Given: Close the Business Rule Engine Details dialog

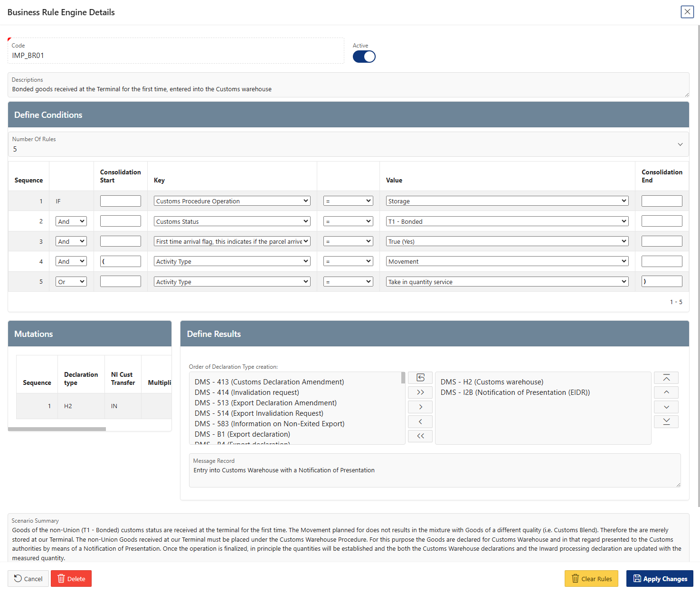Looking at the screenshot, I should click(687, 12).
